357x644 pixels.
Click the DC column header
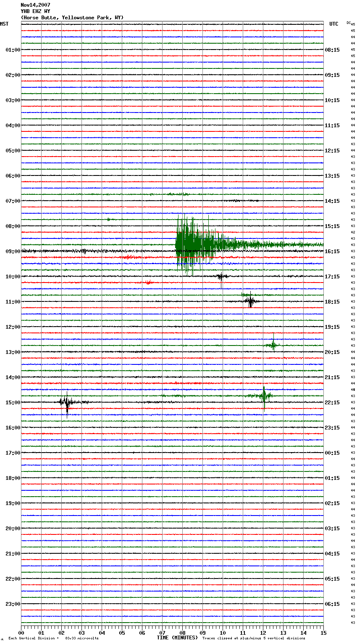[x=349, y=23]
